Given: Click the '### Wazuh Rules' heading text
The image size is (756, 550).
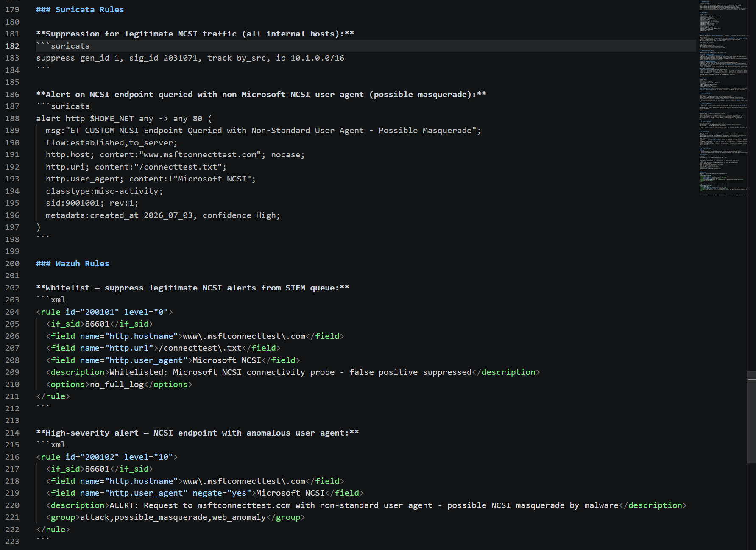Looking at the screenshot, I should coord(73,264).
